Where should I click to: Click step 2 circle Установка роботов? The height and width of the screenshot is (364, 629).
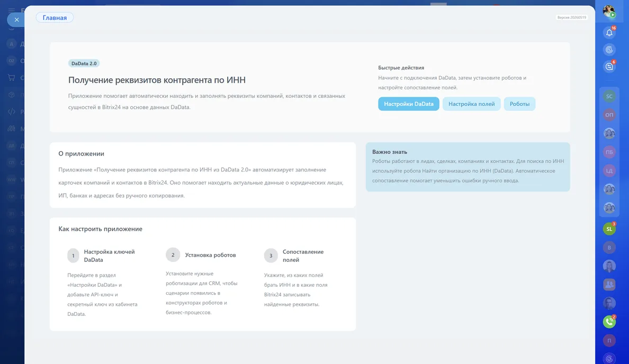click(173, 255)
